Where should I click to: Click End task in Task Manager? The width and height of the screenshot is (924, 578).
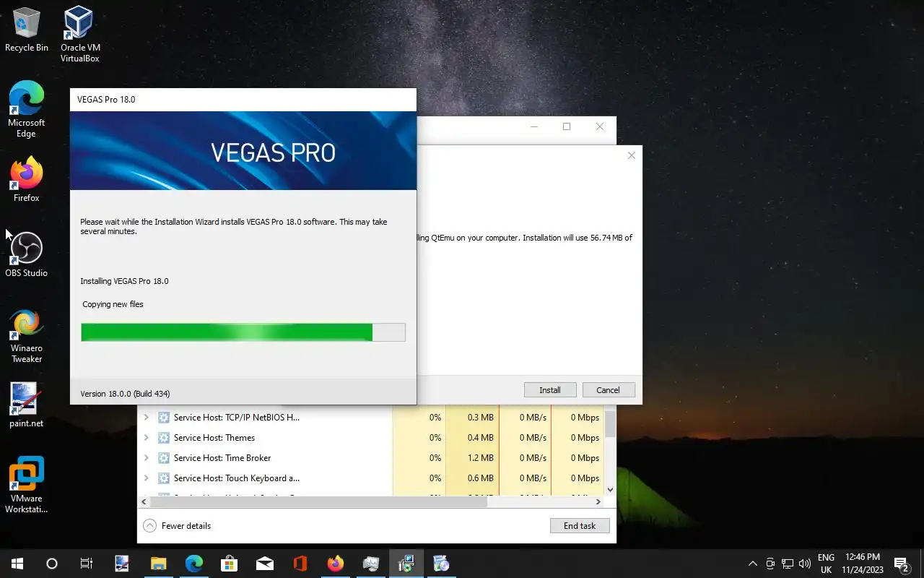580,526
